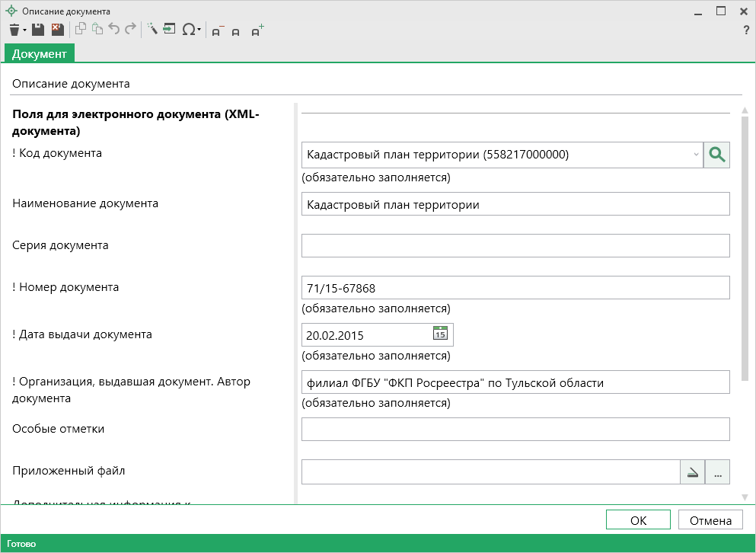Open the help question mark icon
This screenshot has height=553, width=756.
coord(746,30)
